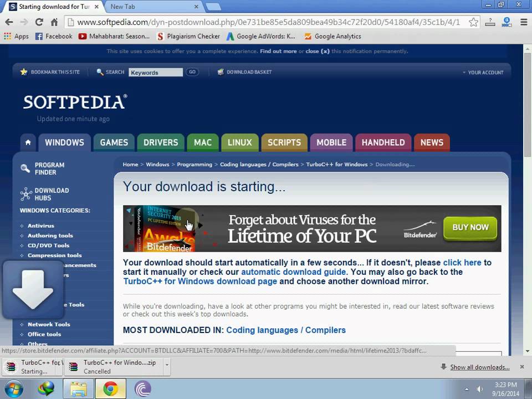Open the Mahabharat: Season bookmark
Viewport: 532px width, 399px height.
tap(114, 37)
